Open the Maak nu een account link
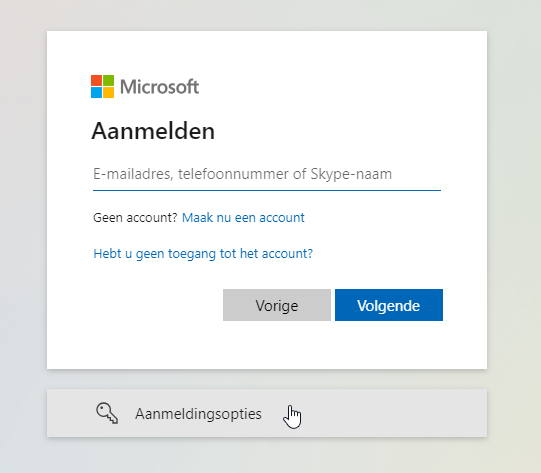The height and width of the screenshot is (473, 541). (x=243, y=218)
